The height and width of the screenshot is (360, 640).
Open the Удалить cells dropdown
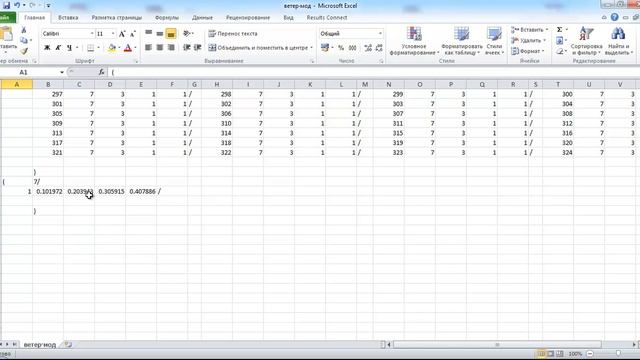(528, 40)
